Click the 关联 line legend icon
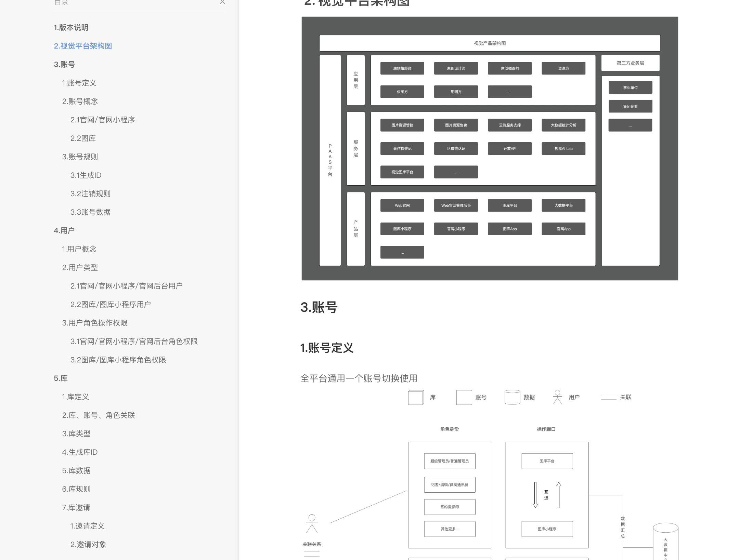 pyautogui.click(x=609, y=397)
